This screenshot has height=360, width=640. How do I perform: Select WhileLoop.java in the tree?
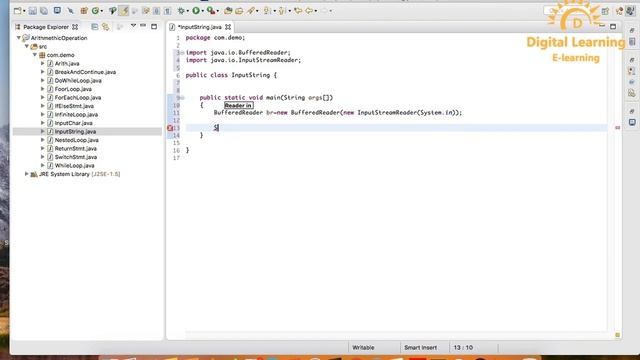point(74,166)
